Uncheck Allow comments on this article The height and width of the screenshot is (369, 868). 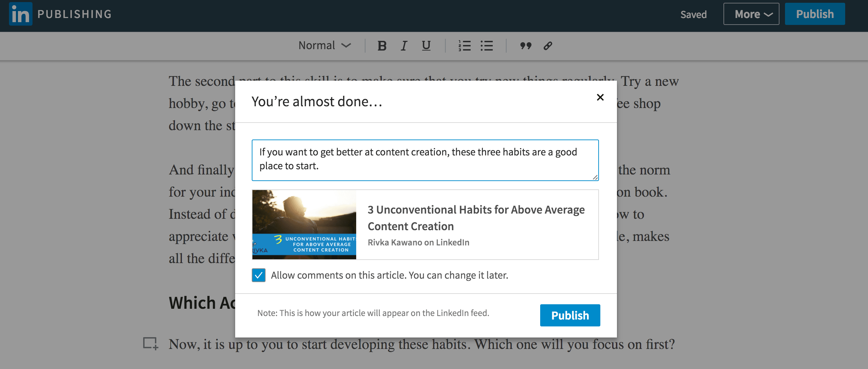259,275
